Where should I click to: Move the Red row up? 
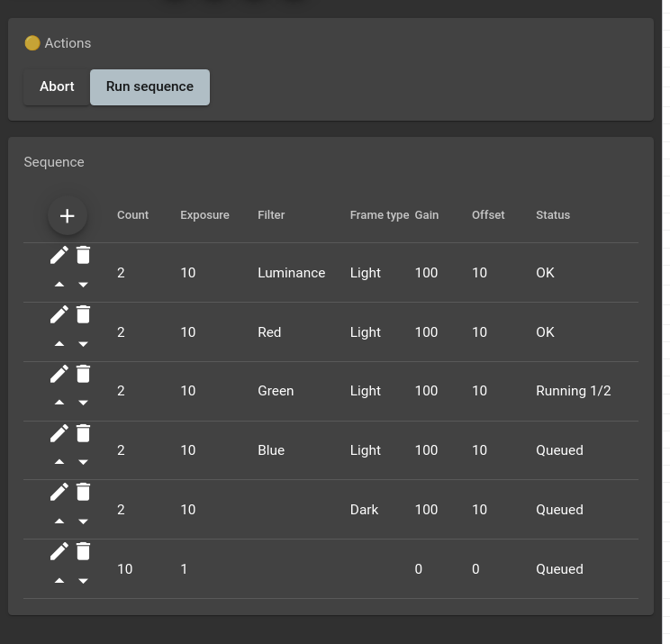pyautogui.click(x=59, y=344)
